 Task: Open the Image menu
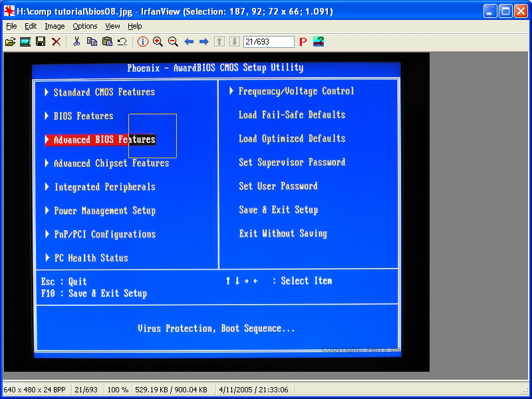[x=55, y=26]
